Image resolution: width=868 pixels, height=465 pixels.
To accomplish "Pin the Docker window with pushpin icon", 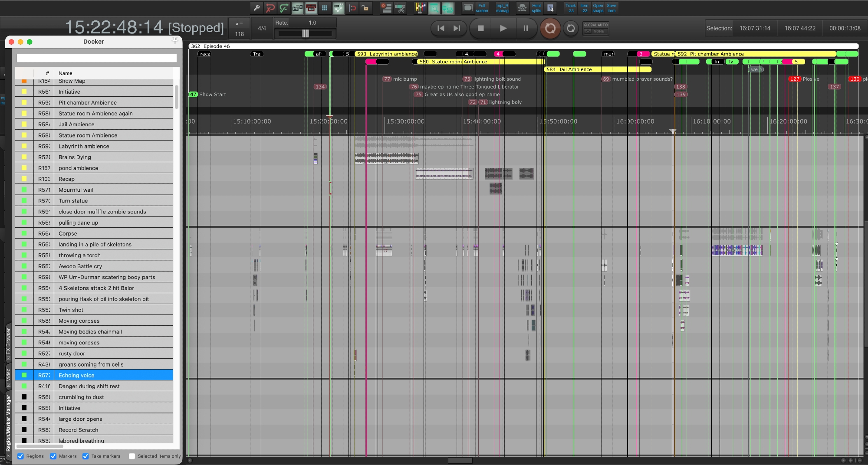I will pos(175,41).
